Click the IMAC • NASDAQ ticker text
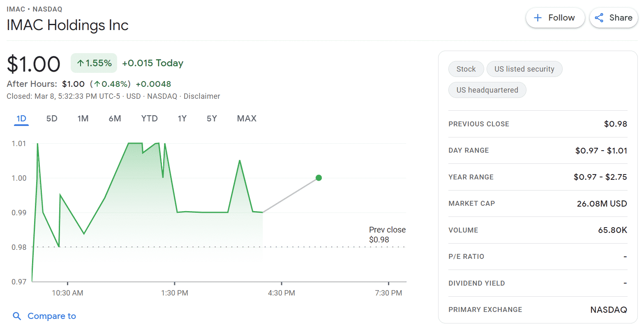The height and width of the screenshot is (328, 644). [x=35, y=9]
